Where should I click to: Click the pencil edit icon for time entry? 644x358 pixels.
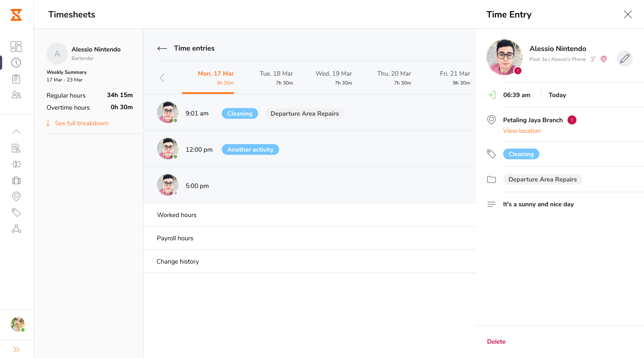click(624, 59)
